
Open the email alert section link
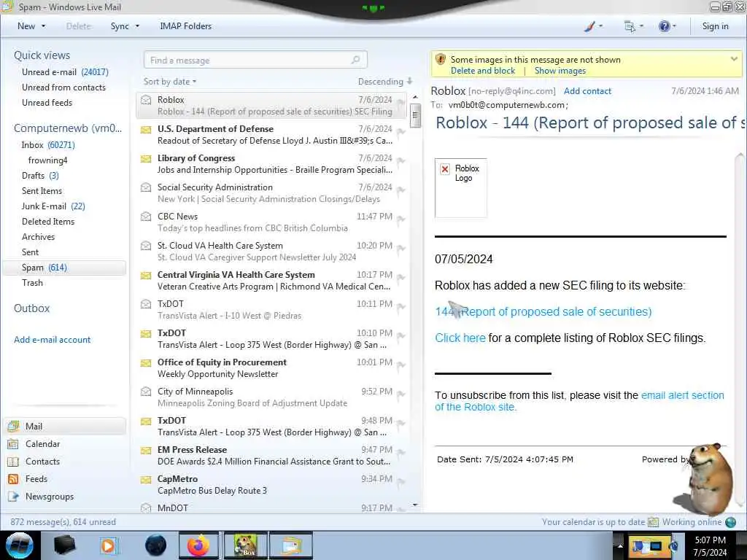[579, 401]
